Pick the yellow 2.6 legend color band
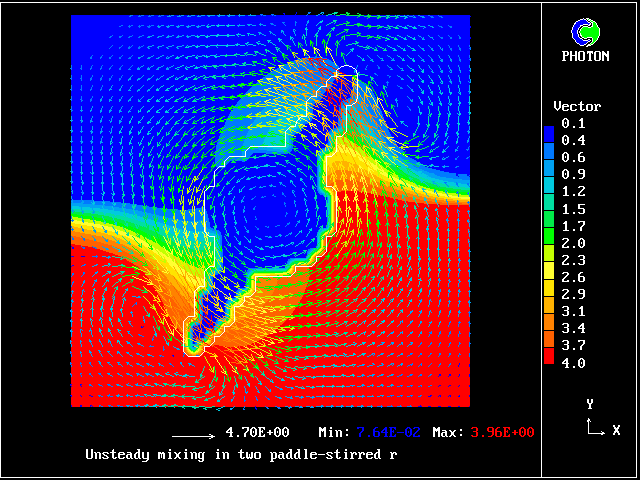This screenshot has height=480, width=640. tap(548, 277)
